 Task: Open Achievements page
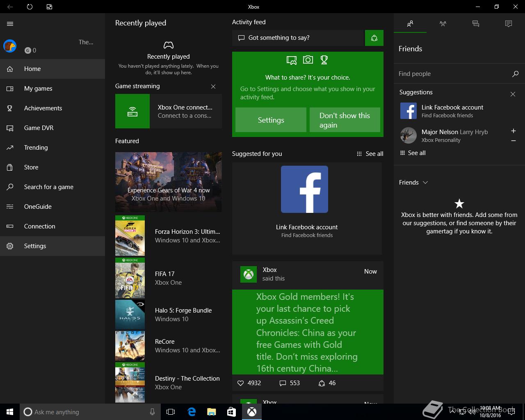click(52, 108)
